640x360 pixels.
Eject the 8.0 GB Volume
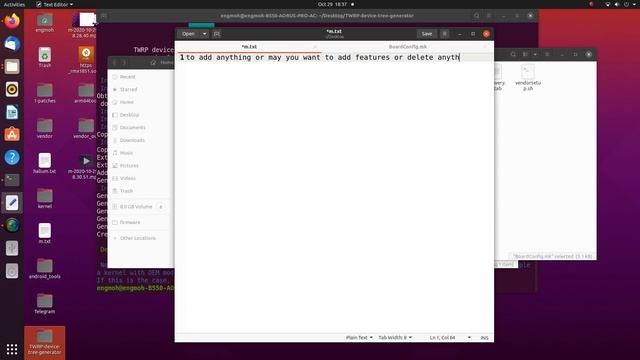coord(160,207)
